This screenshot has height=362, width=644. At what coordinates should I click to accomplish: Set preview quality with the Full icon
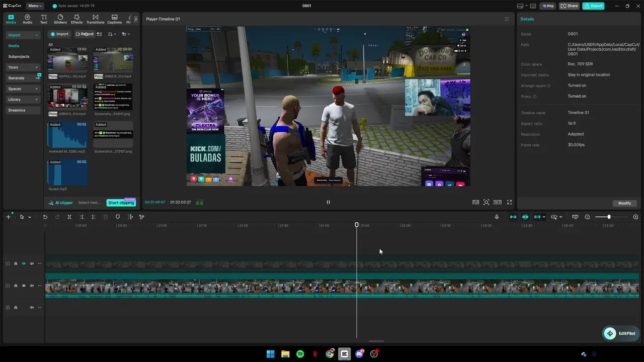click(x=475, y=202)
